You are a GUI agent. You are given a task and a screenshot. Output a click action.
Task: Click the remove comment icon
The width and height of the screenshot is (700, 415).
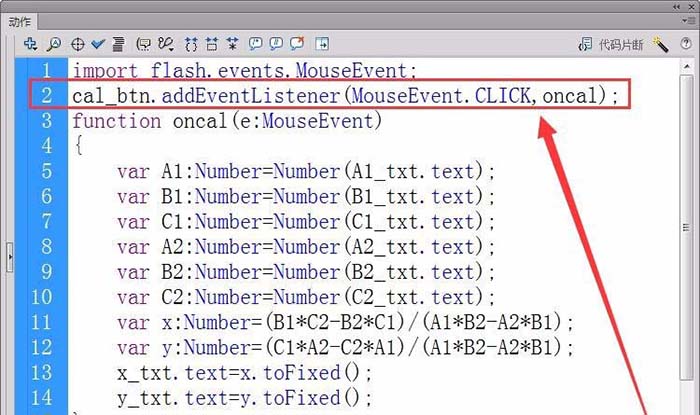(297, 43)
